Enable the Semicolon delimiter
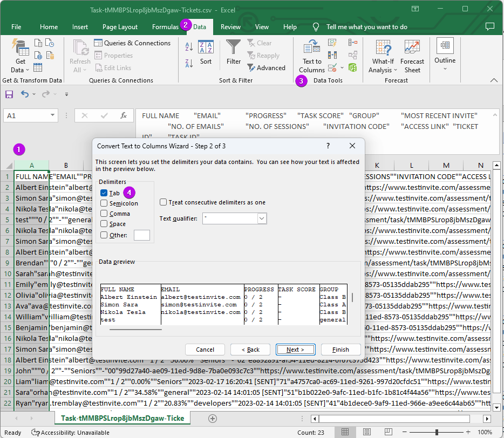Screen dimensions: 504x438 pos(104,203)
